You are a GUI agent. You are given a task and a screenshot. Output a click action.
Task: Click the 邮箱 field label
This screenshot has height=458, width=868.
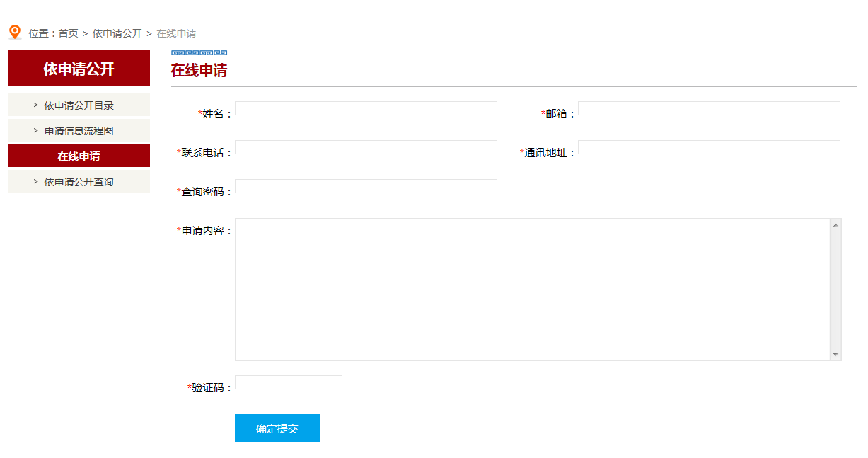coord(558,114)
